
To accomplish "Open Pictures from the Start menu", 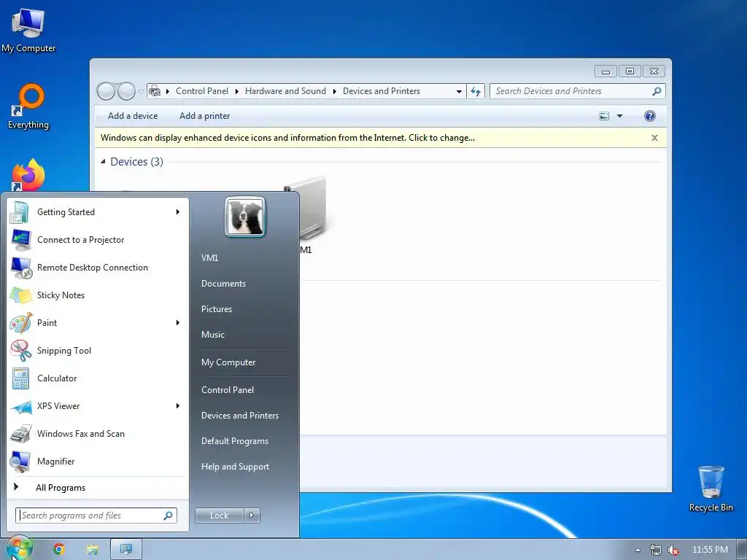I will point(216,309).
